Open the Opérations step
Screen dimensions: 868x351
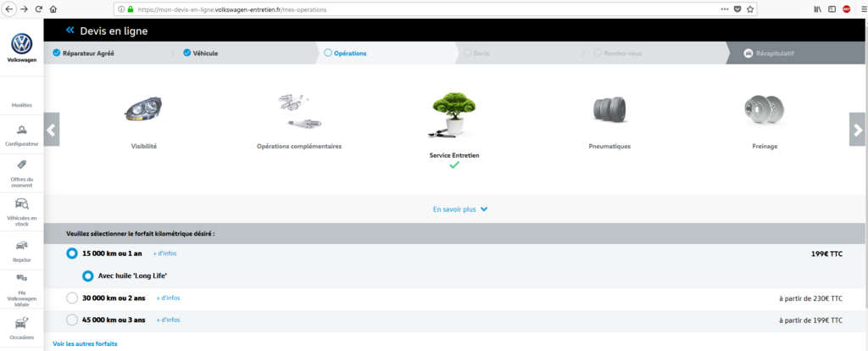coord(346,53)
